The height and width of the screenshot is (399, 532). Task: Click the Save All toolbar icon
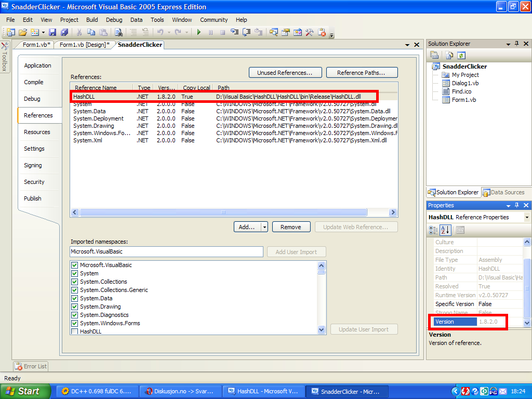pos(64,32)
